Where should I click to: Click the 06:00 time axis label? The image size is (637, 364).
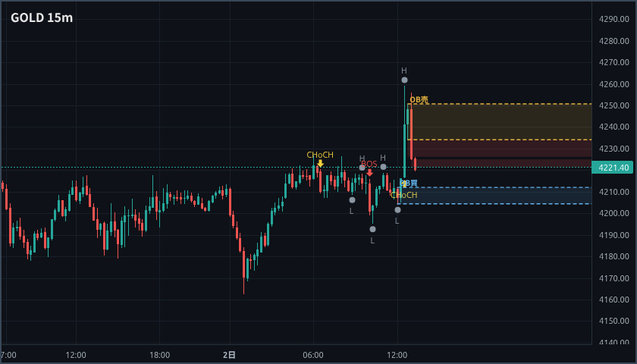pyautogui.click(x=313, y=355)
